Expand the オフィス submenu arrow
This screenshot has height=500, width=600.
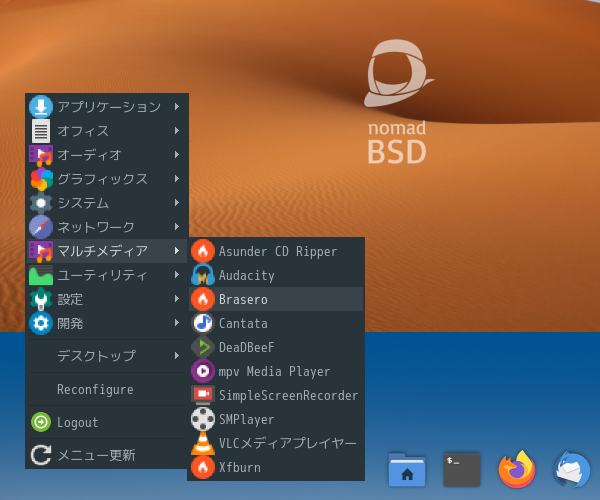tap(177, 131)
